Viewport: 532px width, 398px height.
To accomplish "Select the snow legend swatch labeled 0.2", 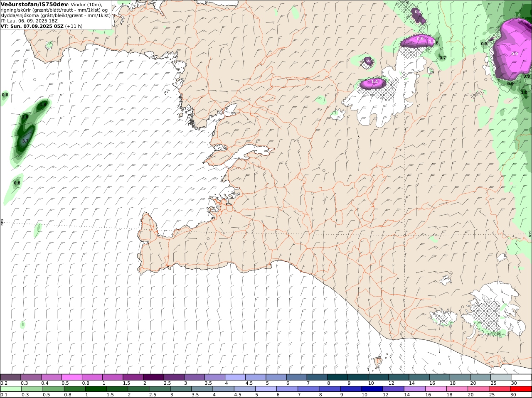I will tap(10, 377).
